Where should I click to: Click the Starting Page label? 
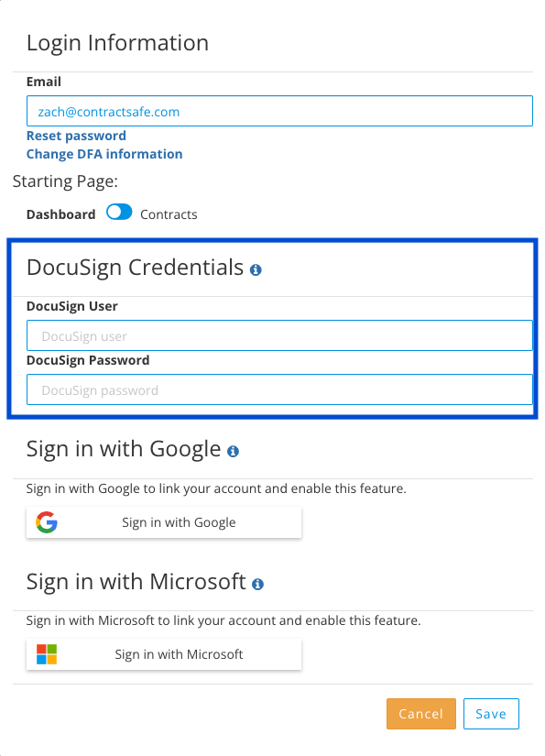tap(64, 181)
